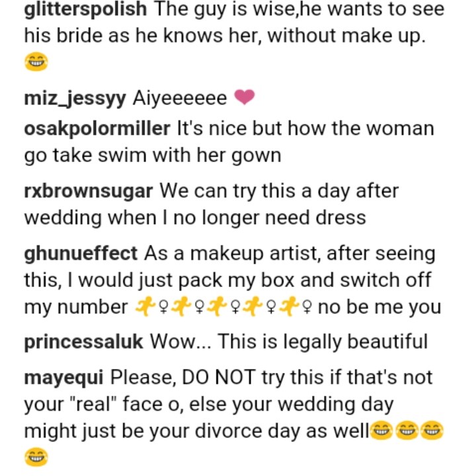
Task: Click the first running woman emoji
Action: [x=143, y=307]
